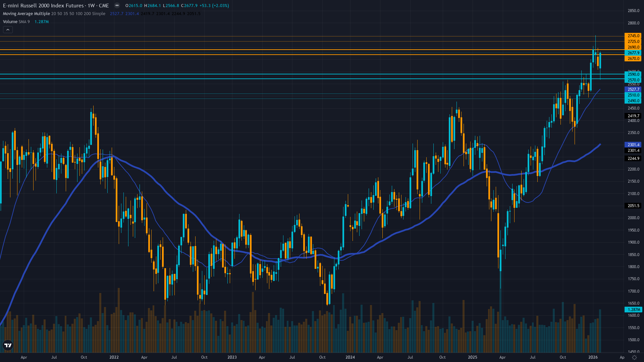Screen dimensions: 644x362
Task: Click the 2677.9 current price label
Action: coord(633,53)
